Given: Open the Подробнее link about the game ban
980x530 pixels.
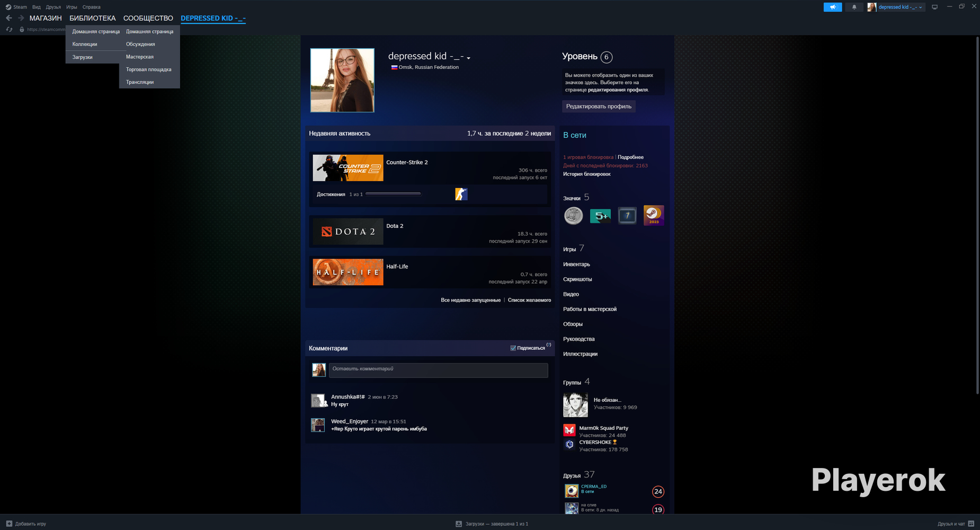Looking at the screenshot, I should click(x=630, y=157).
